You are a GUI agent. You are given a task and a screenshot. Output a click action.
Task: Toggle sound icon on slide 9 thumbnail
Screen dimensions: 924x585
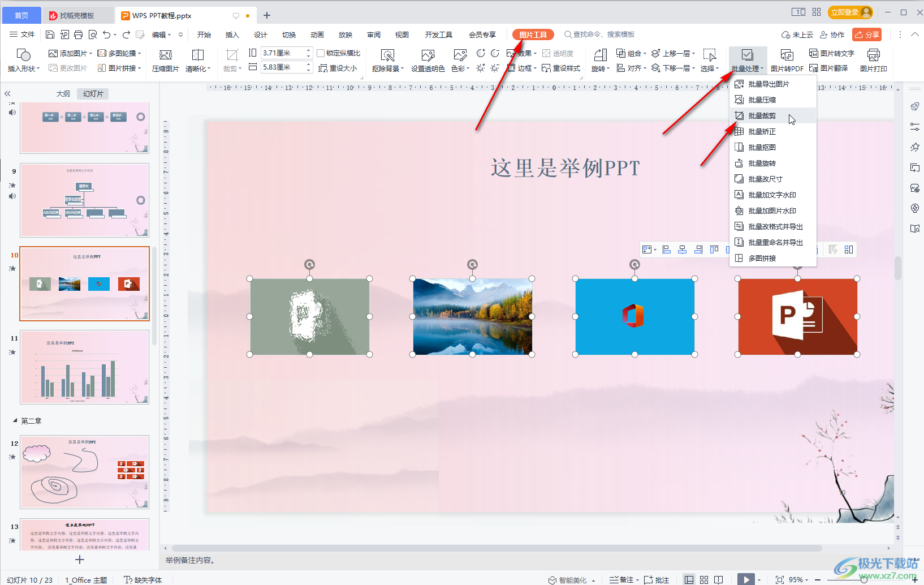[x=12, y=196]
